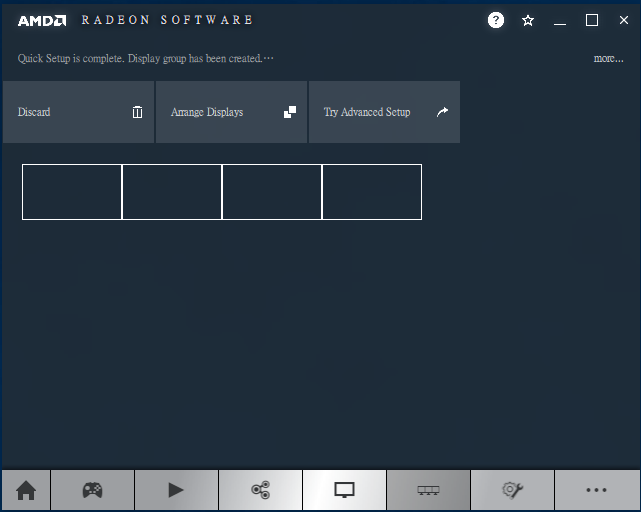This screenshot has width=641, height=512.
Task: Click the help question mark icon
Action: [x=496, y=20]
